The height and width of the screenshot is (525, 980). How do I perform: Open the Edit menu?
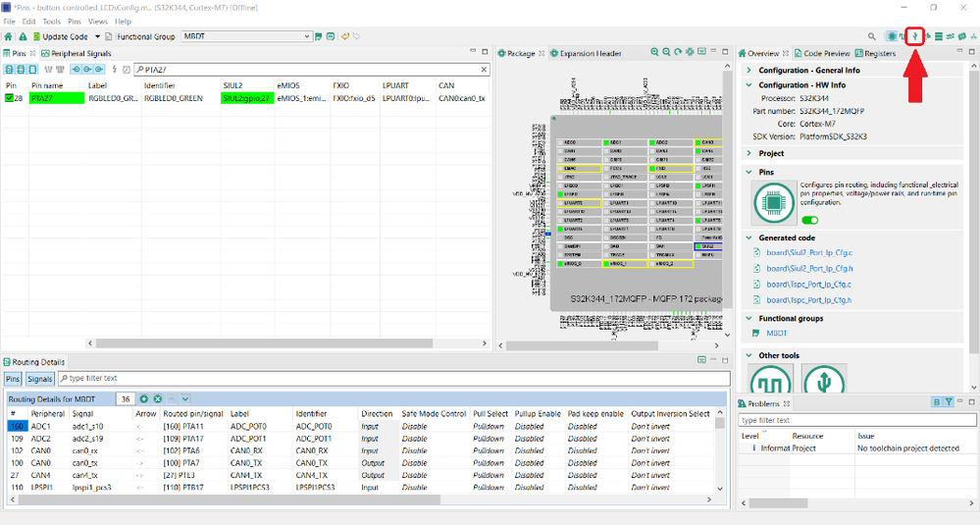29,22
